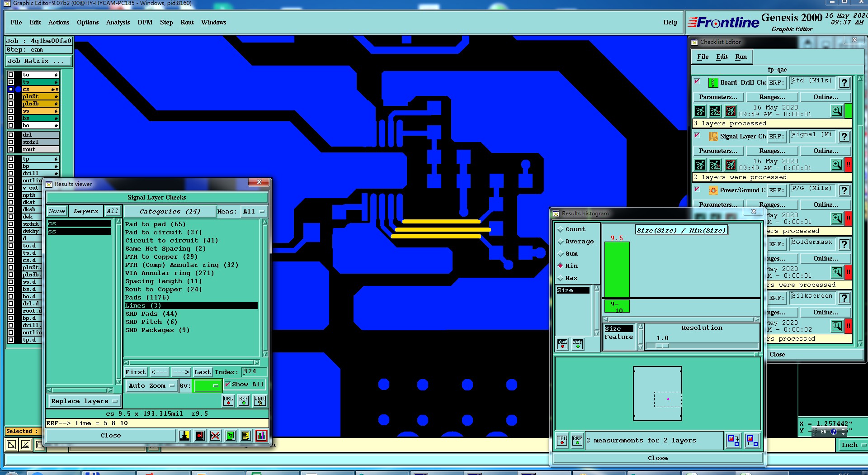Toggle the Signal Layer Checks checkbox
868x475 pixels.
[697, 135]
